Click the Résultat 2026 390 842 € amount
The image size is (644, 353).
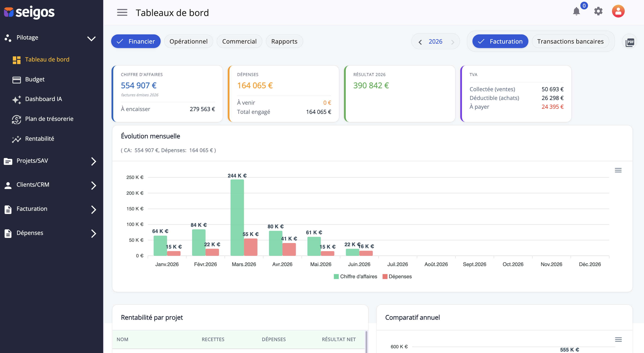(x=371, y=86)
